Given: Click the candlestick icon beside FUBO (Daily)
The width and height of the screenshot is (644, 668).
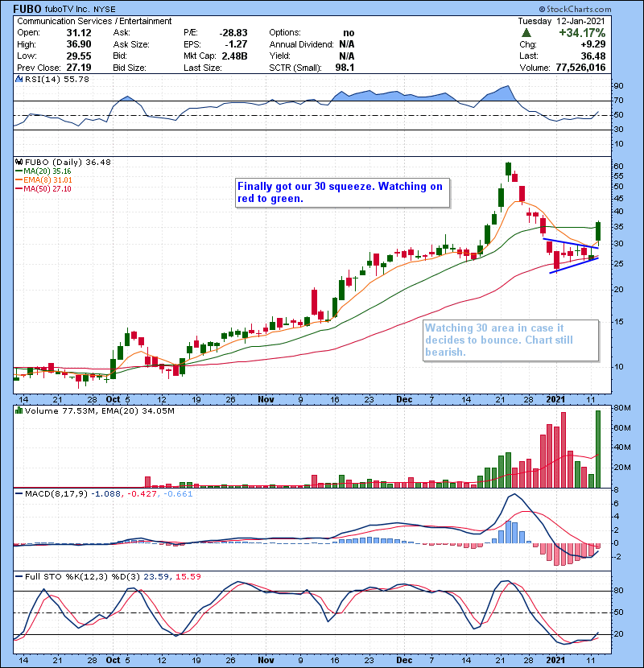Looking at the screenshot, I should click(x=19, y=162).
